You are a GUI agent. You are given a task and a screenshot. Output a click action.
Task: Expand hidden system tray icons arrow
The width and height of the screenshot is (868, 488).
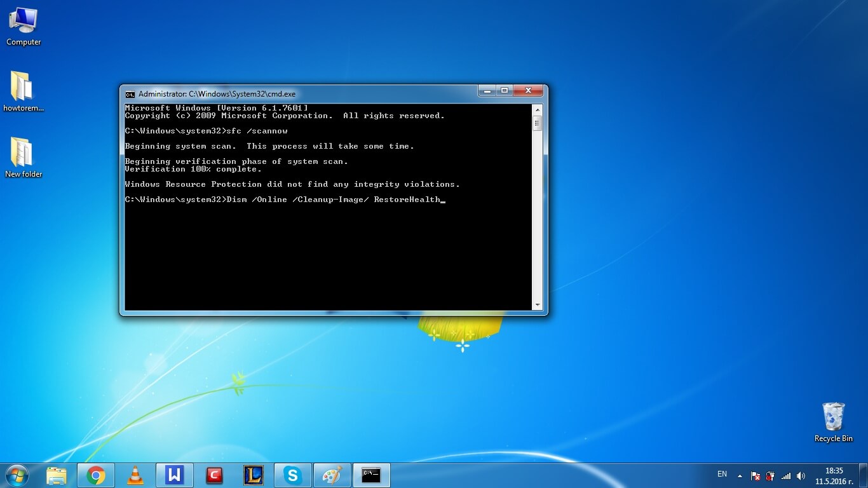[740, 475]
